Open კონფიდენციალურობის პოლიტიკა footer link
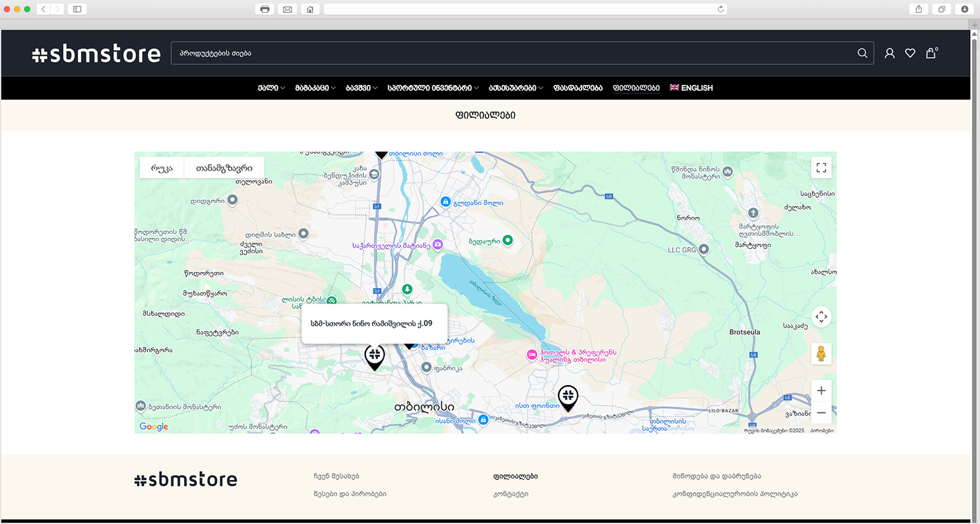Screen dimensions: 980x524 (735, 494)
